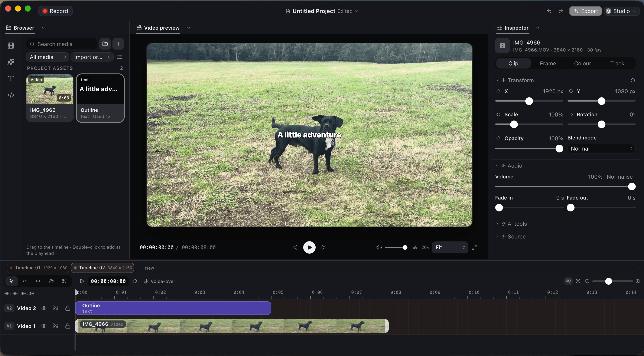This screenshot has width=644, height=356.
Task: Lock the Video 2 track
Action: click(68, 308)
